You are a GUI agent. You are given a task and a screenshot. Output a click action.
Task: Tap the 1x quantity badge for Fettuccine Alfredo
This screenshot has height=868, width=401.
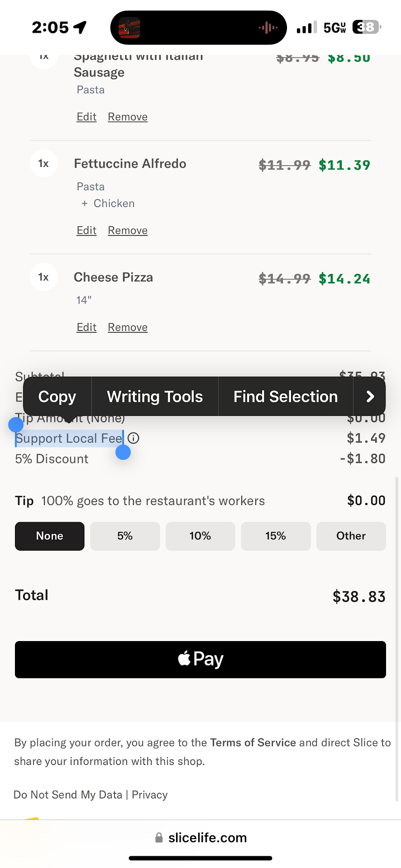pos(43,164)
